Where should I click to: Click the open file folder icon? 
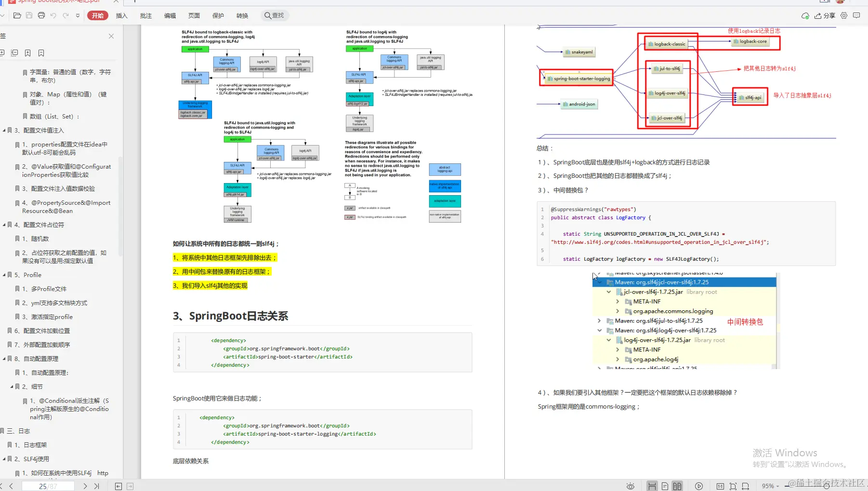click(17, 15)
